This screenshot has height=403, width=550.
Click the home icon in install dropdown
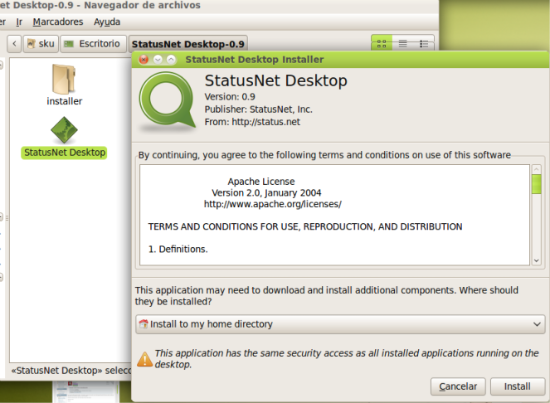pos(143,324)
